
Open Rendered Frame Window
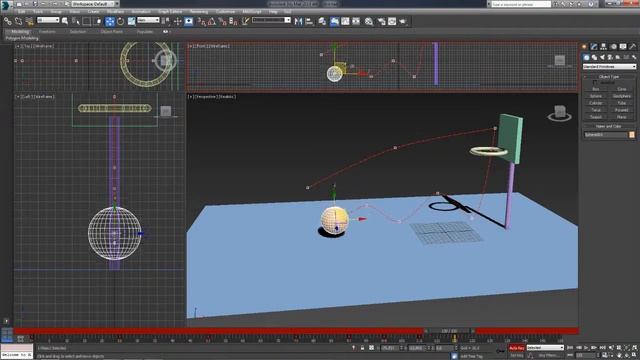click(x=392, y=21)
